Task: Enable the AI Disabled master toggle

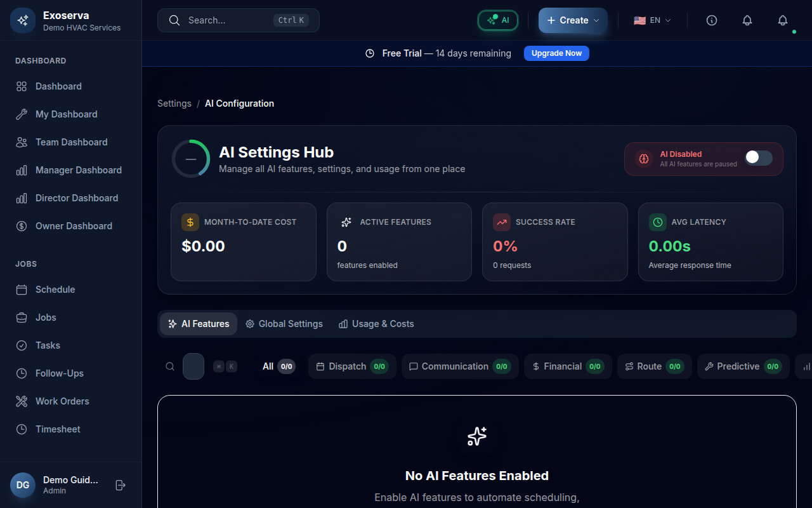Action: pyautogui.click(x=758, y=158)
